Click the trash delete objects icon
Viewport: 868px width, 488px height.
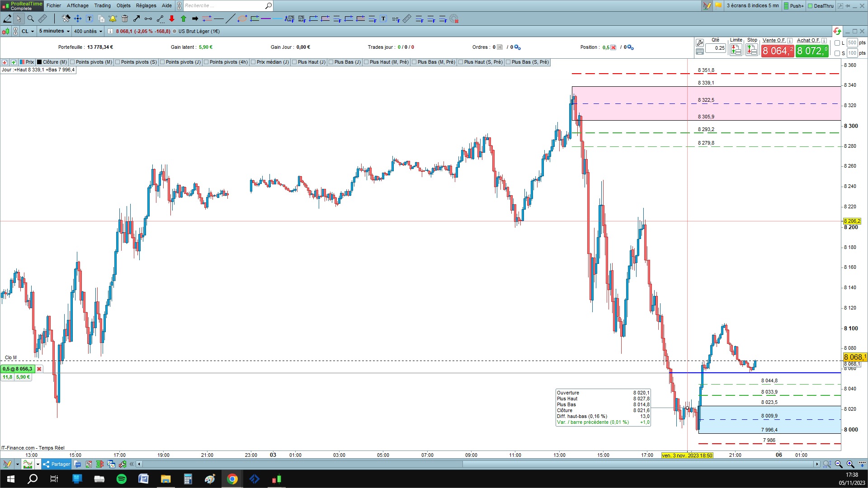pyautogui.click(x=124, y=19)
